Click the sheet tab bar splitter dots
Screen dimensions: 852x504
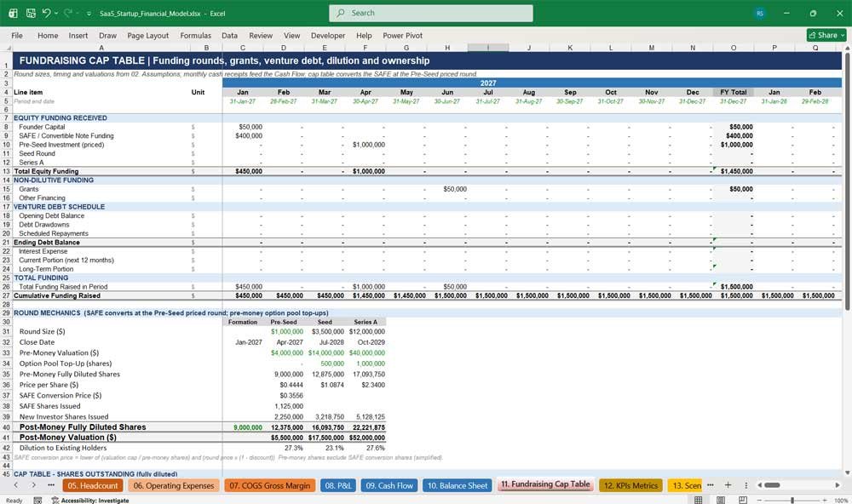click(x=746, y=485)
